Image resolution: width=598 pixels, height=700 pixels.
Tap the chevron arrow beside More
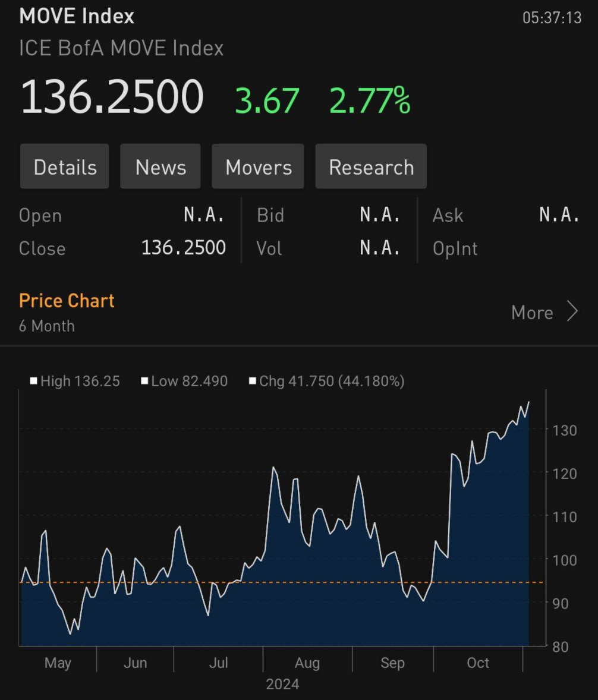tap(572, 311)
